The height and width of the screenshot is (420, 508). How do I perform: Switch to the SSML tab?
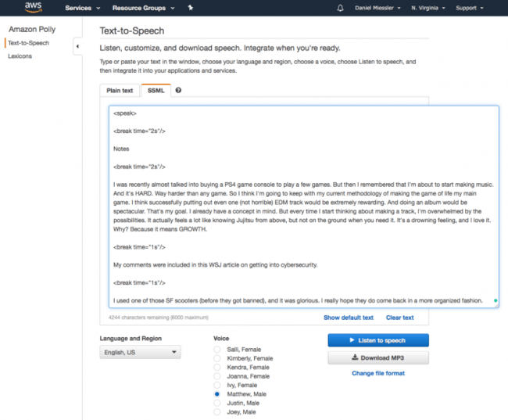tap(156, 91)
